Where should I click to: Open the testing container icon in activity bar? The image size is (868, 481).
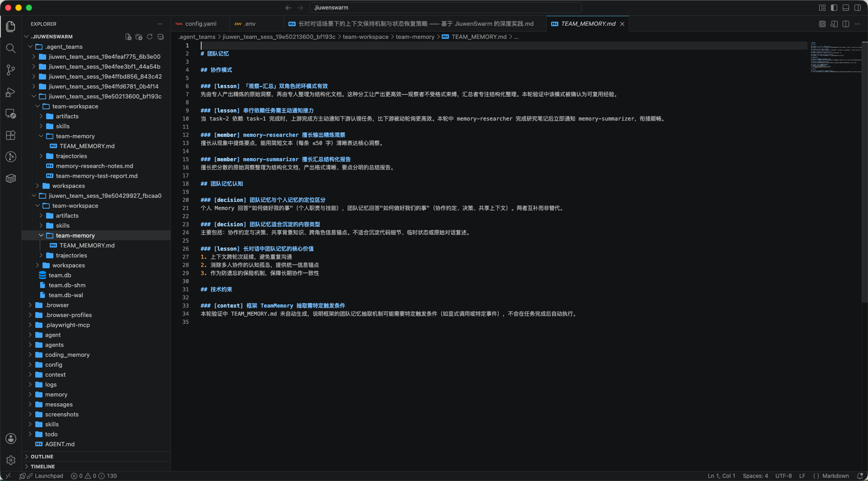pos(11,178)
